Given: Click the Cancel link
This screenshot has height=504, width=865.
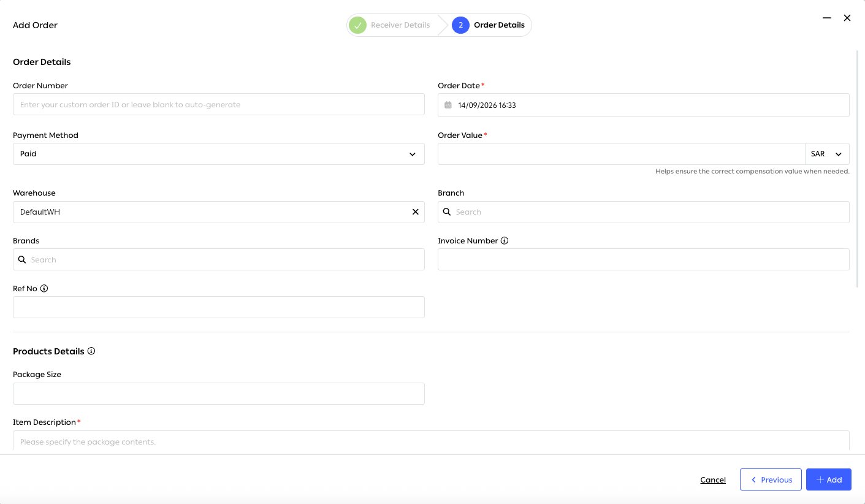Looking at the screenshot, I should pyautogui.click(x=713, y=480).
